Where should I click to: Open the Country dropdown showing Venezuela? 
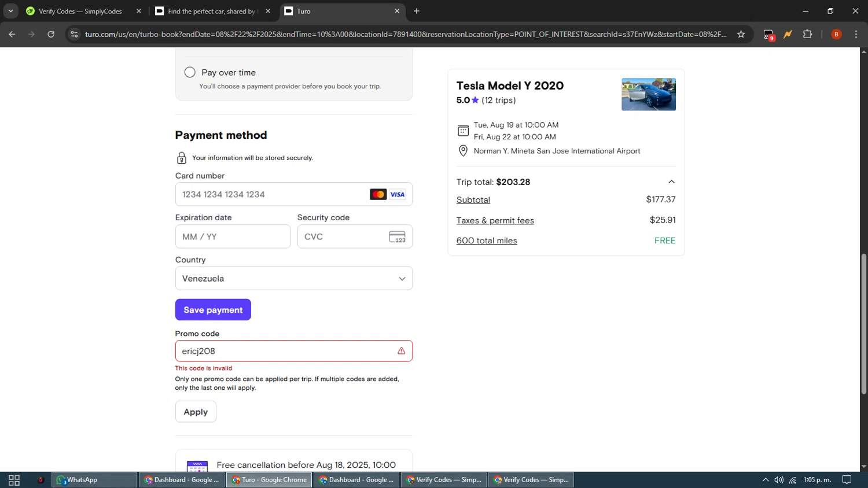[x=293, y=278]
